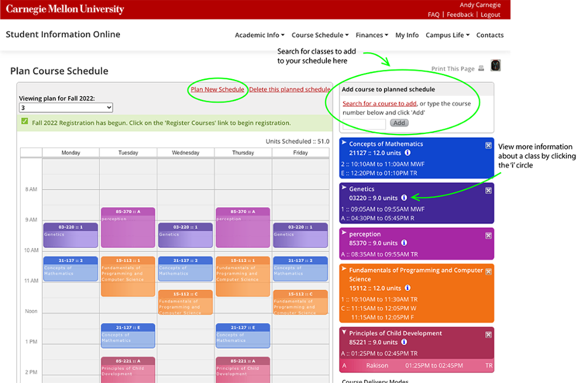The height and width of the screenshot is (383, 588).
Task: Expand Fundamentals of Programming course card
Action: pos(344,268)
